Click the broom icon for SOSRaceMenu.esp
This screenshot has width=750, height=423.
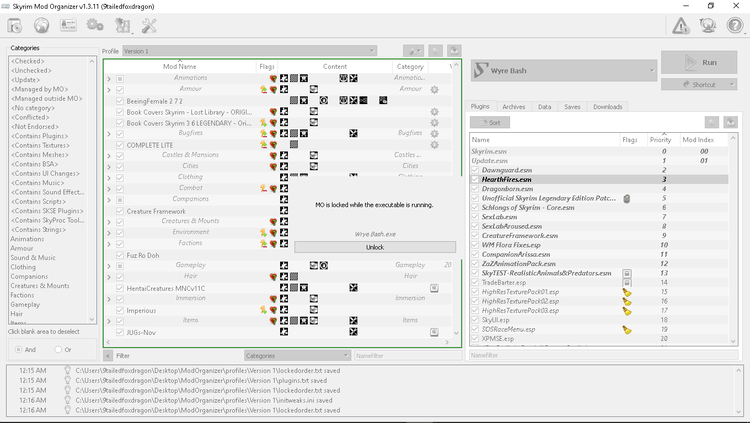627,329
